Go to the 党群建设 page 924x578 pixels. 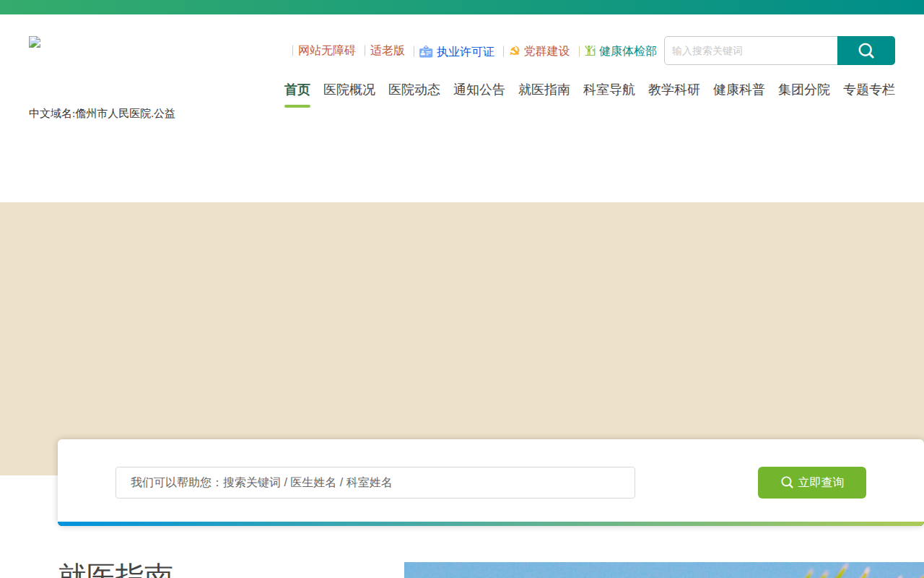coord(546,51)
